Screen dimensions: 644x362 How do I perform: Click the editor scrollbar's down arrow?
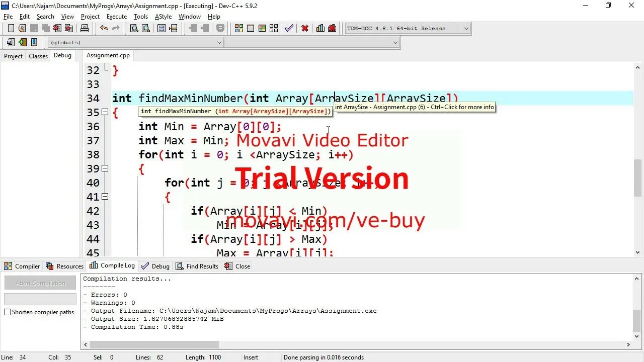point(638,252)
